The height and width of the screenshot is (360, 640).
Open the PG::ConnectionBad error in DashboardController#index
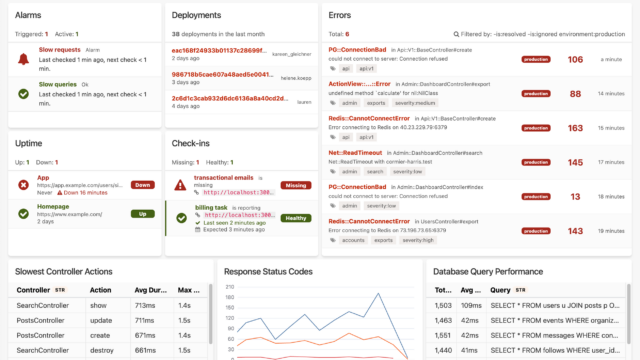pos(357,187)
